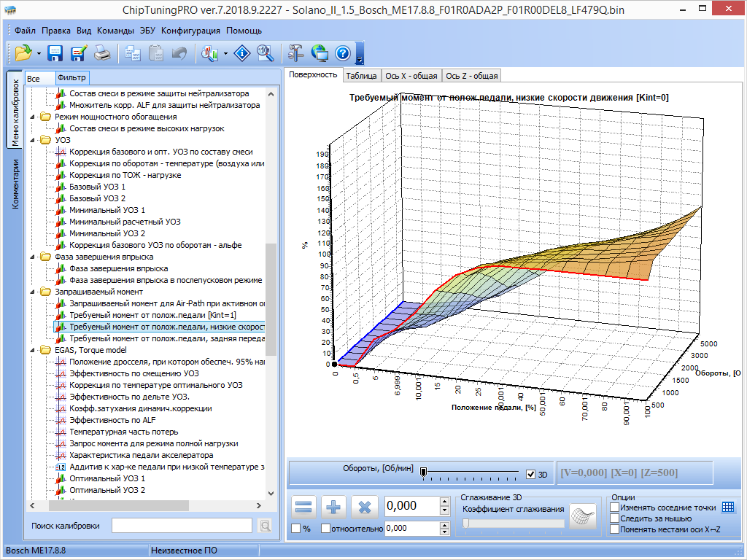Click the blue question mark help icon

pos(343,52)
